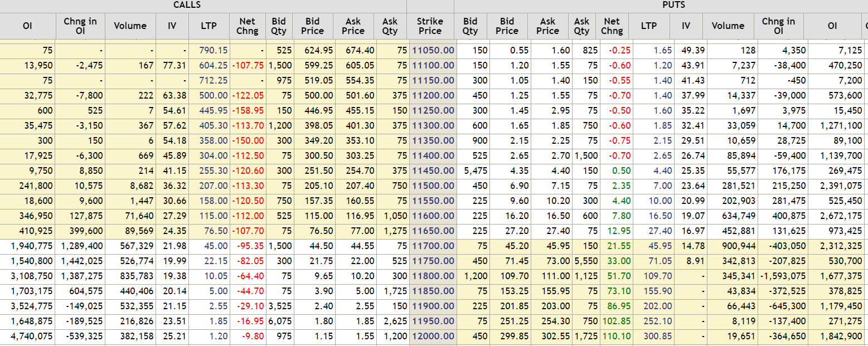Click the calls IV column header
Image resolution: width=868 pixels, height=346 pixels.
pyautogui.click(x=172, y=26)
